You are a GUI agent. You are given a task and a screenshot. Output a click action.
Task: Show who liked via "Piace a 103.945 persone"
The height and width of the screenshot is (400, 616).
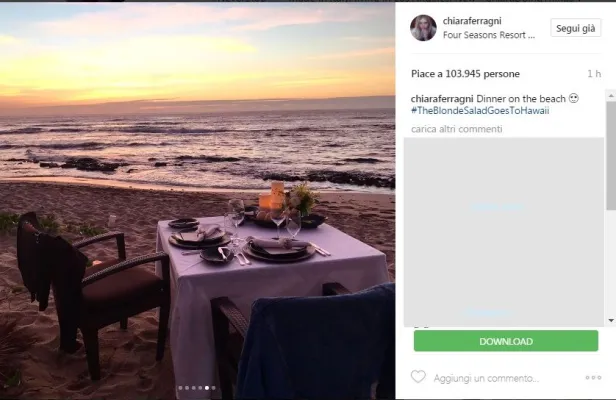tap(464, 73)
